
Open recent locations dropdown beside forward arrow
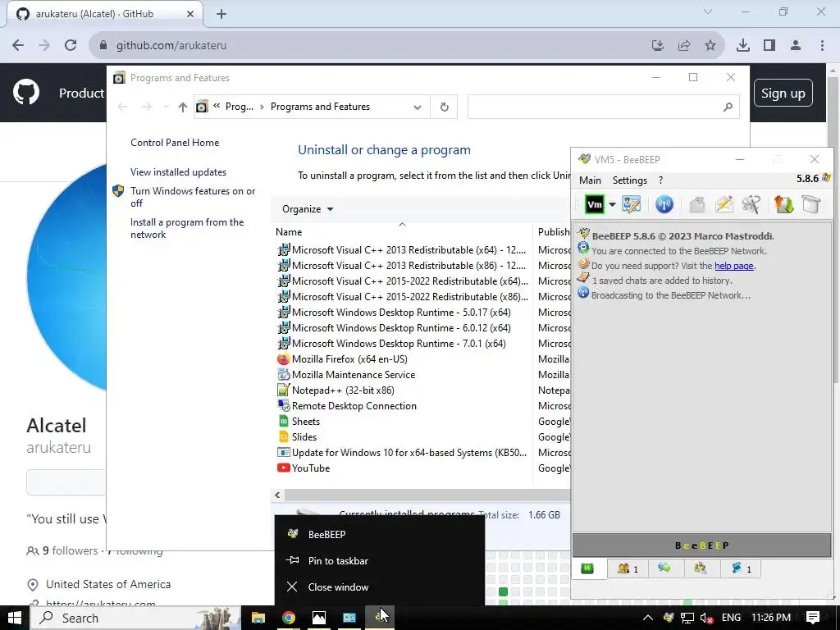coord(166,107)
